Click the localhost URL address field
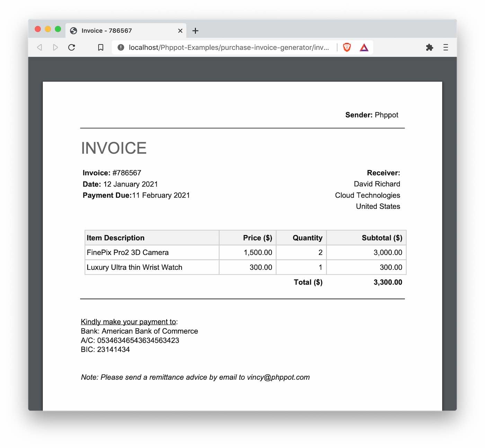 pyautogui.click(x=229, y=48)
